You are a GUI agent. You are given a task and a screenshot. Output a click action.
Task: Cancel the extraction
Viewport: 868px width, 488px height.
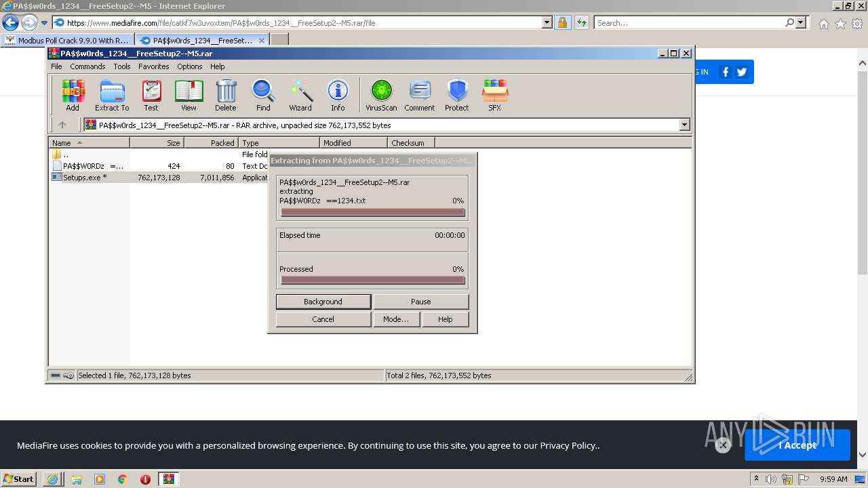[x=323, y=319]
